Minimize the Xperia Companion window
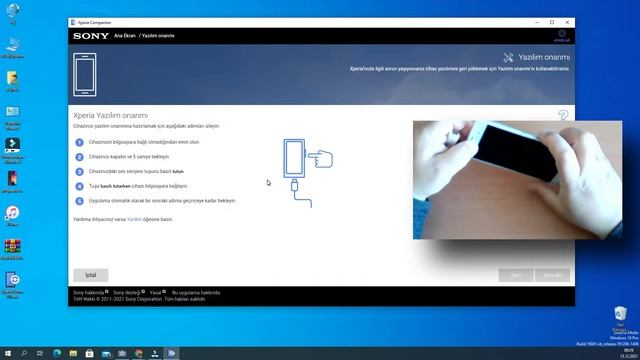 pos(537,22)
